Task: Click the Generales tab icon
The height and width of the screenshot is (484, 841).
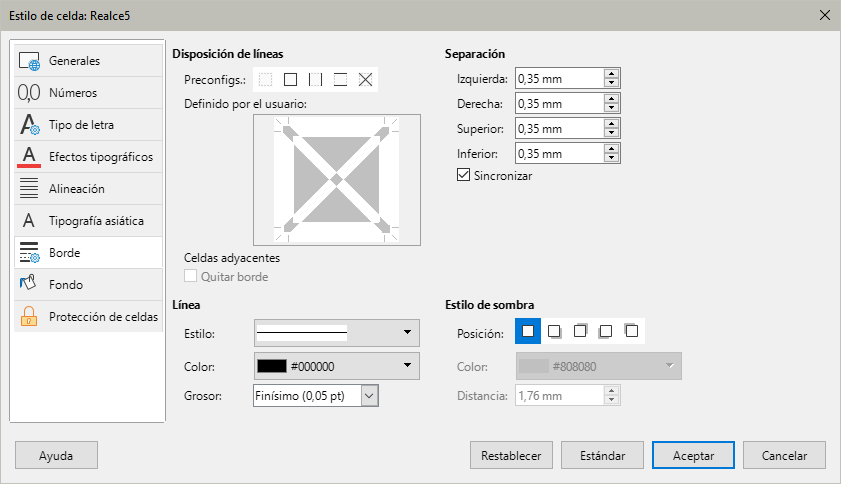Action: tap(29, 61)
